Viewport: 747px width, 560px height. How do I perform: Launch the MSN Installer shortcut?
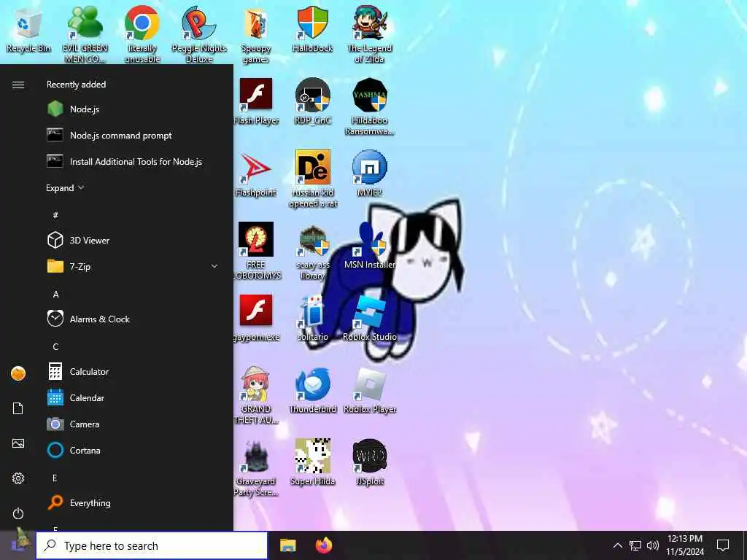(x=370, y=246)
